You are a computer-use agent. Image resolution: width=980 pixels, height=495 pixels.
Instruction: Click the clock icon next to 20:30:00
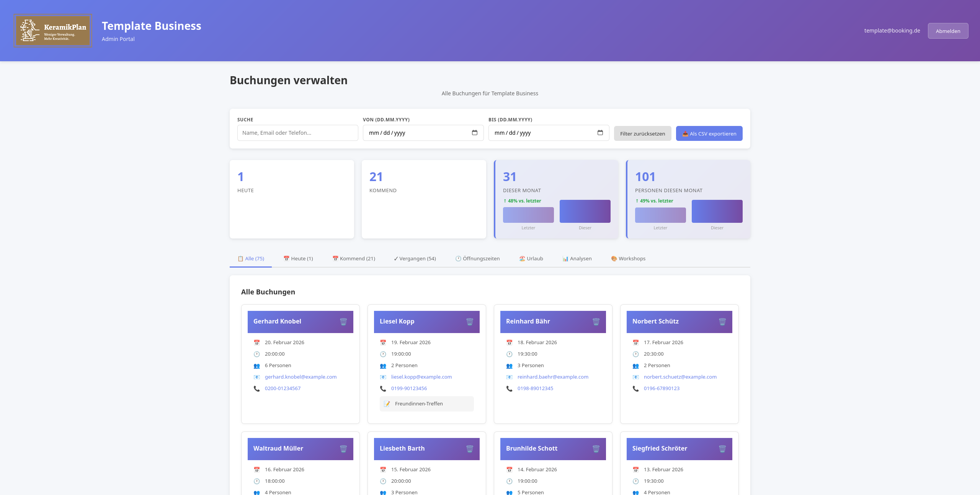tap(635, 354)
